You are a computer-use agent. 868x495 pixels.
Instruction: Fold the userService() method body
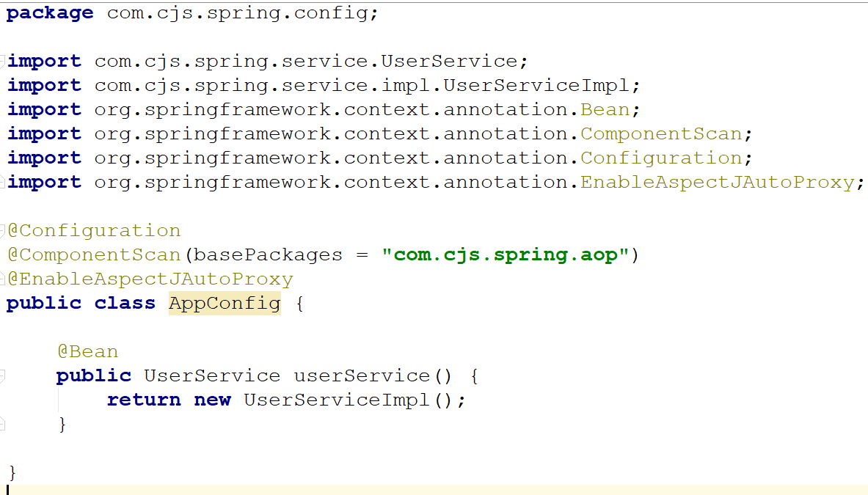tap(3, 375)
